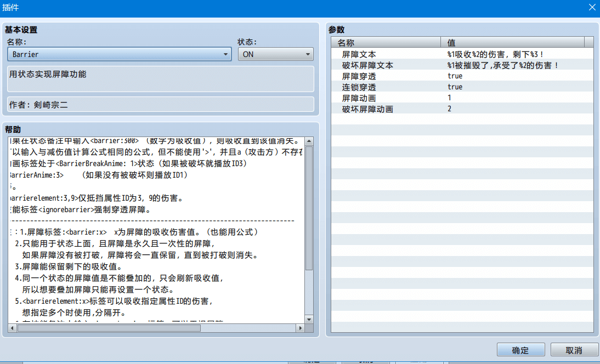The width and height of the screenshot is (600, 364).
Task: Click the value 1 of 屏障动画
Action: point(449,98)
